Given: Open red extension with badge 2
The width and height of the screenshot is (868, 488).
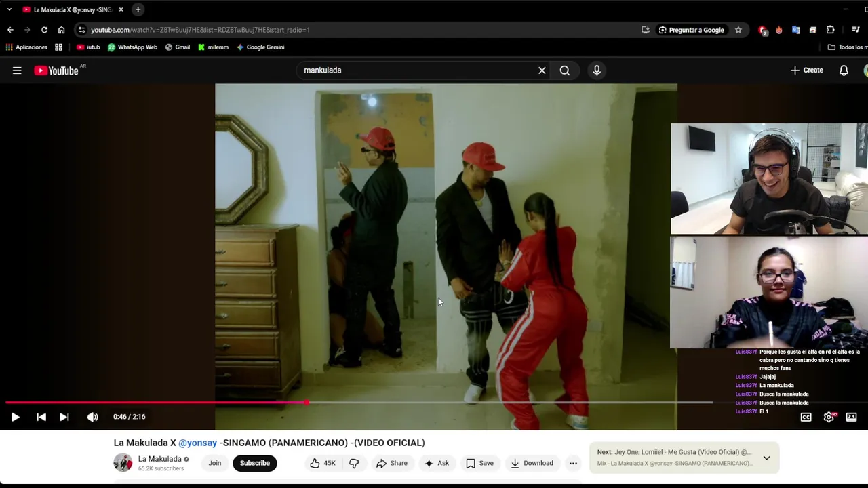Looking at the screenshot, I should coord(763,30).
